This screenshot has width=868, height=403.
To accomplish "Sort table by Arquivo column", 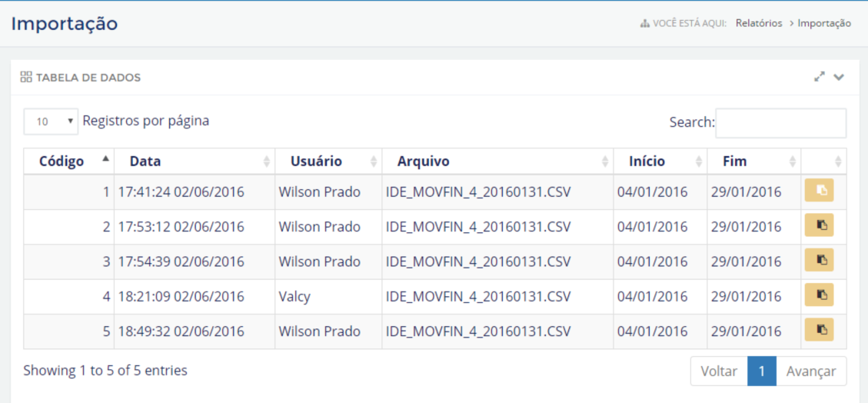I will pos(497,162).
